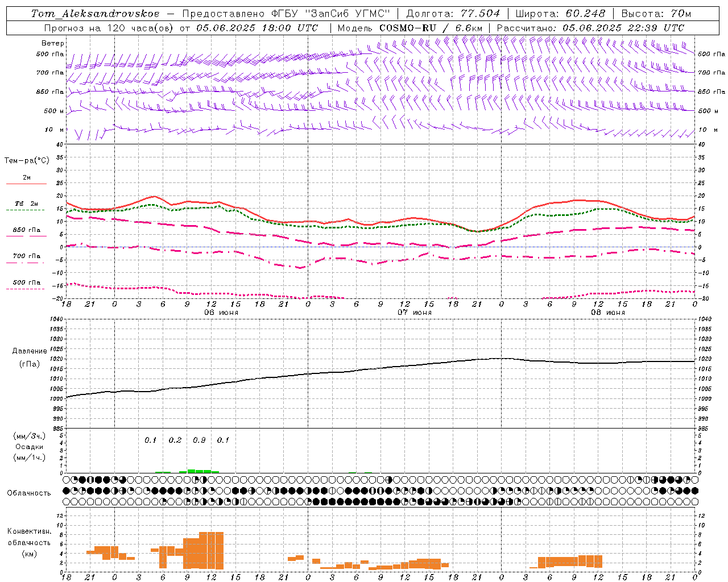Click the '(мм/3ч.)' precipitation unit label
The image size is (728, 582).
[30, 436]
